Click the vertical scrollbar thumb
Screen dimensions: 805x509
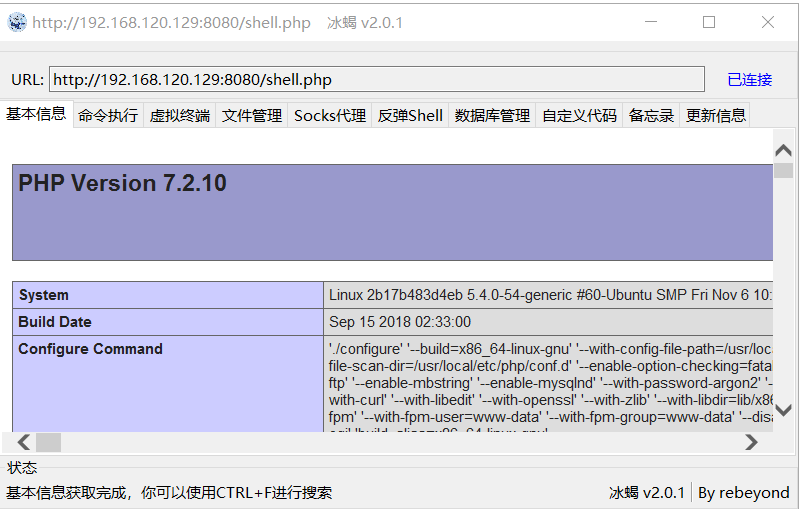783,170
